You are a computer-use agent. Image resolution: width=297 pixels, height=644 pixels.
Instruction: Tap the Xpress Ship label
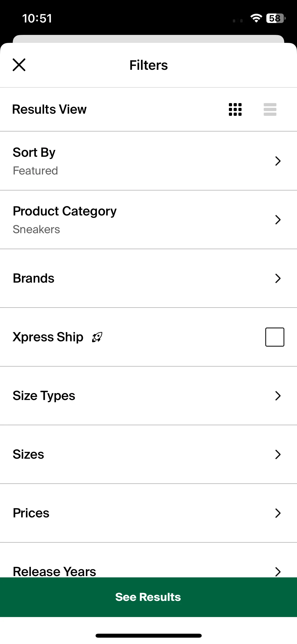(48, 337)
